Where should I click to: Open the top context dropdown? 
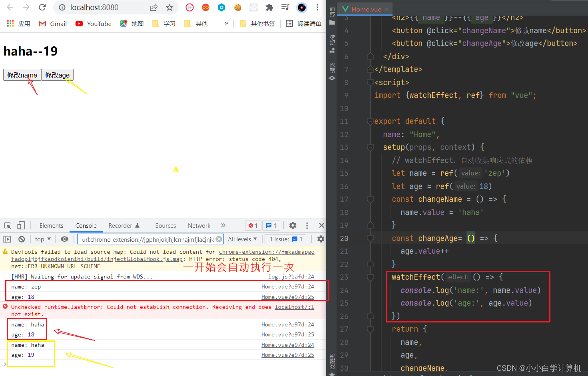tap(43, 239)
